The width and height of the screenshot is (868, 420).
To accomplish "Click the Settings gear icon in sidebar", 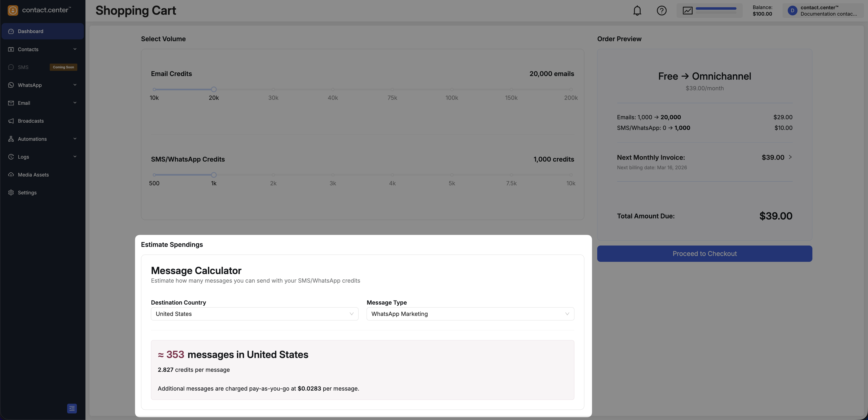I will [11, 193].
